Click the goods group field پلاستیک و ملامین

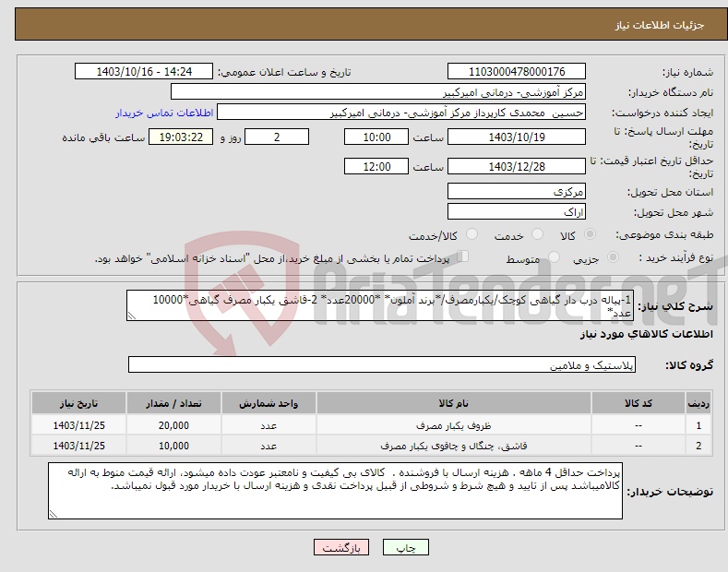point(382,365)
